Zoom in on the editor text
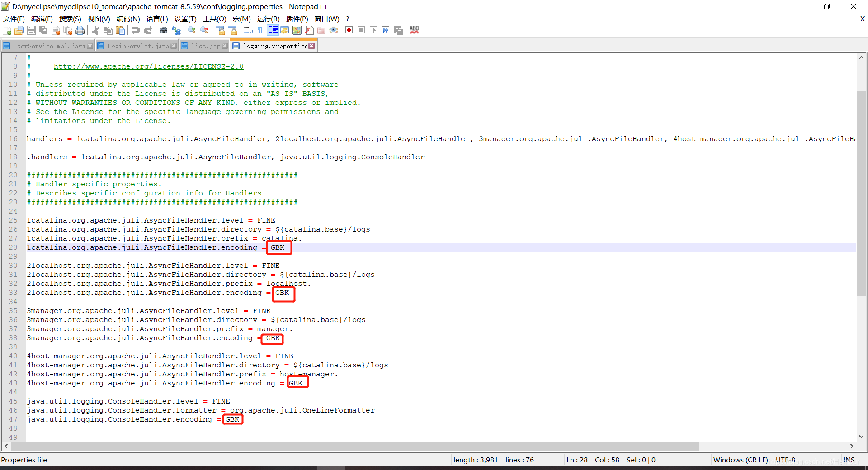The width and height of the screenshot is (868, 470). tap(192, 30)
